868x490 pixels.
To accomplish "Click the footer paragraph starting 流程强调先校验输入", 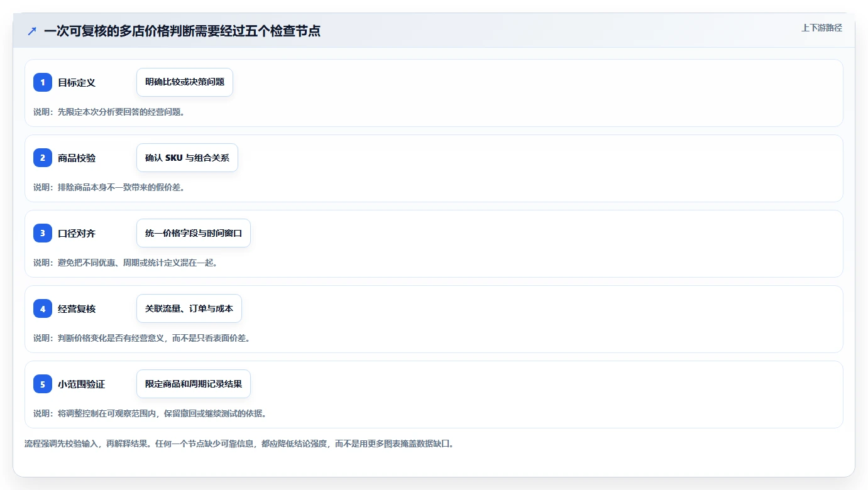I will coord(239,444).
